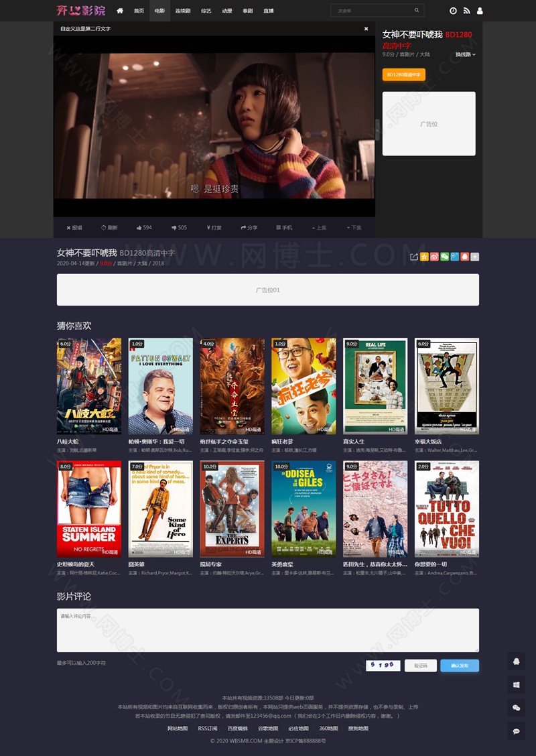Viewport: 536px width, 756px height.
Task: Open the user account icon
Action: point(480,11)
